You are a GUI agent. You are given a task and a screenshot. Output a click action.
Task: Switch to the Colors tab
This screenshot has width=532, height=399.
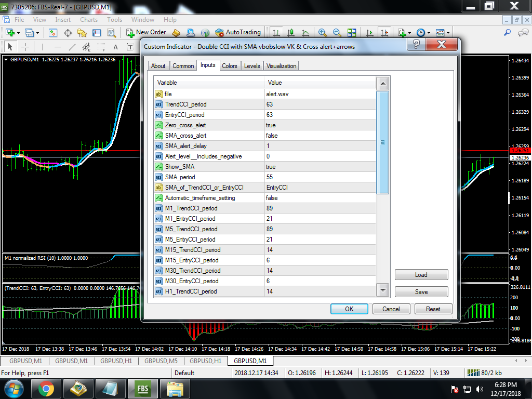click(x=229, y=66)
